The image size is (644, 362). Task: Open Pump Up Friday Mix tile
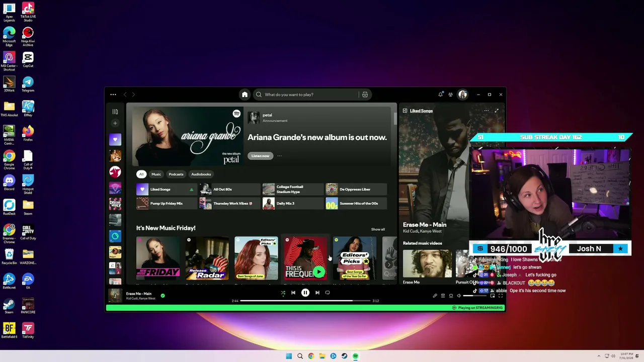pyautogui.click(x=167, y=204)
